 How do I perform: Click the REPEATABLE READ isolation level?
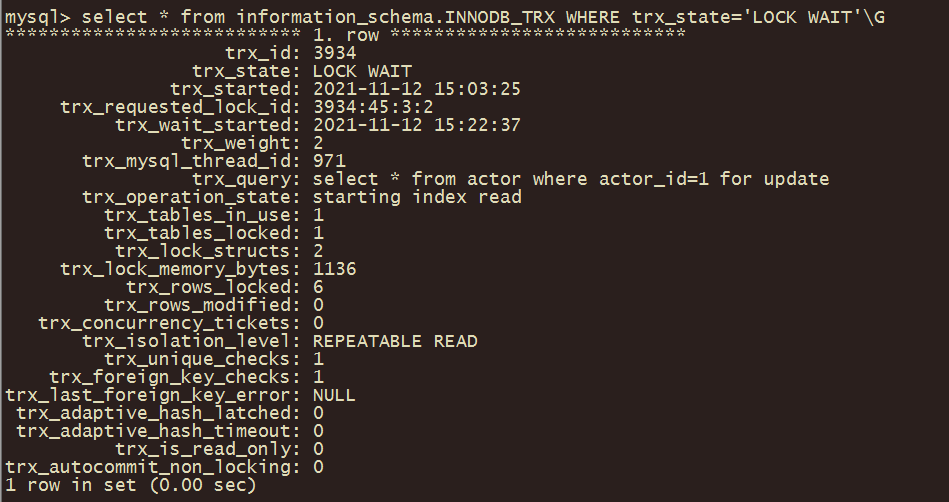[x=395, y=341]
